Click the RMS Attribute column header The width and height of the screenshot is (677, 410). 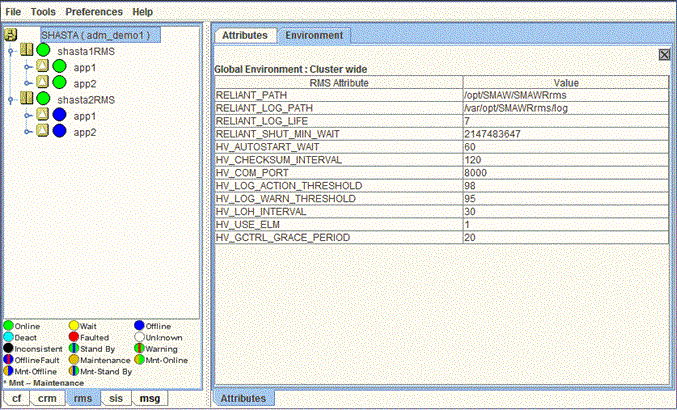338,83
